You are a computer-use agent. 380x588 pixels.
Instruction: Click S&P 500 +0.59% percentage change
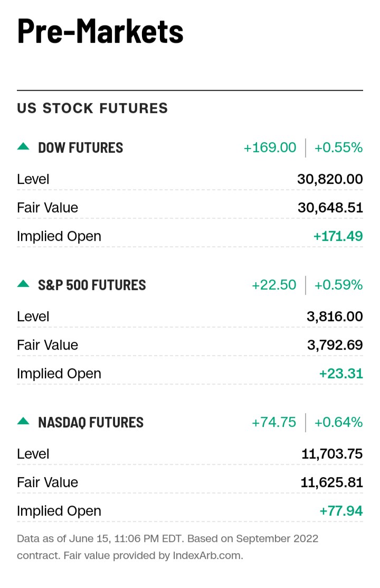[x=338, y=285]
